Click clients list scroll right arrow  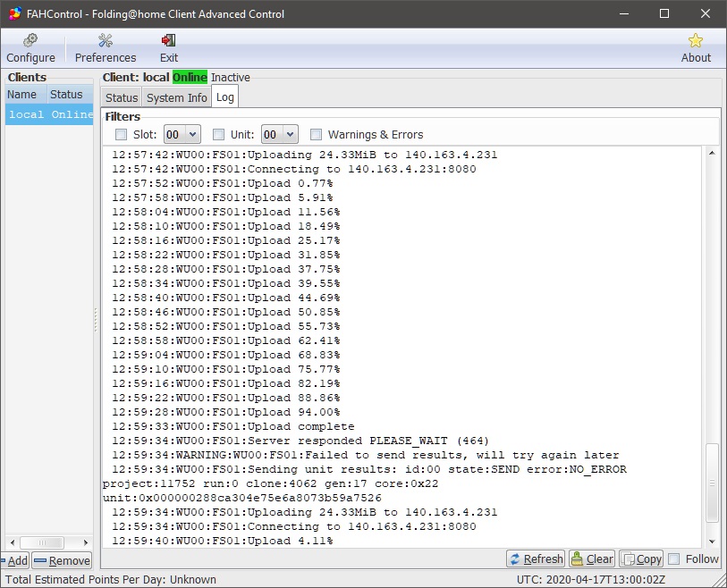click(x=86, y=542)
